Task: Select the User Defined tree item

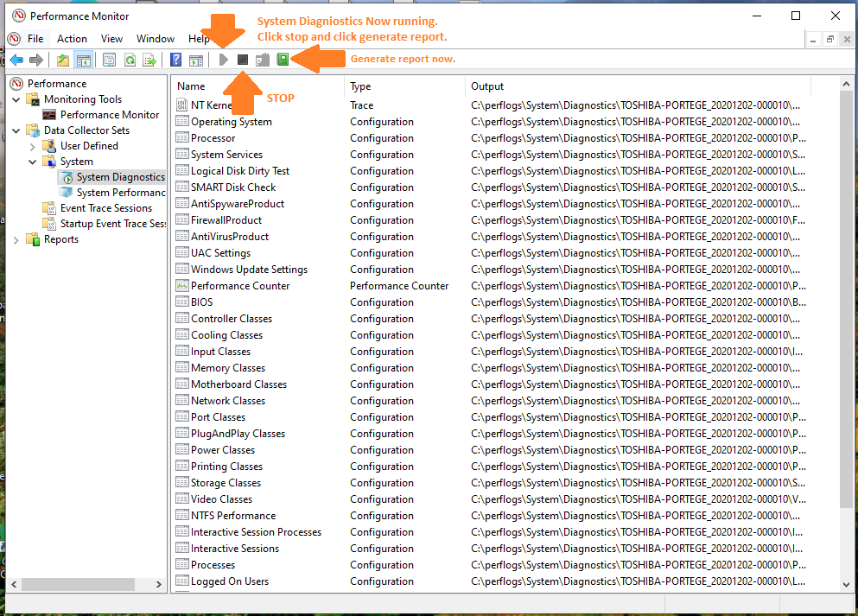Action: coord(89,145)
